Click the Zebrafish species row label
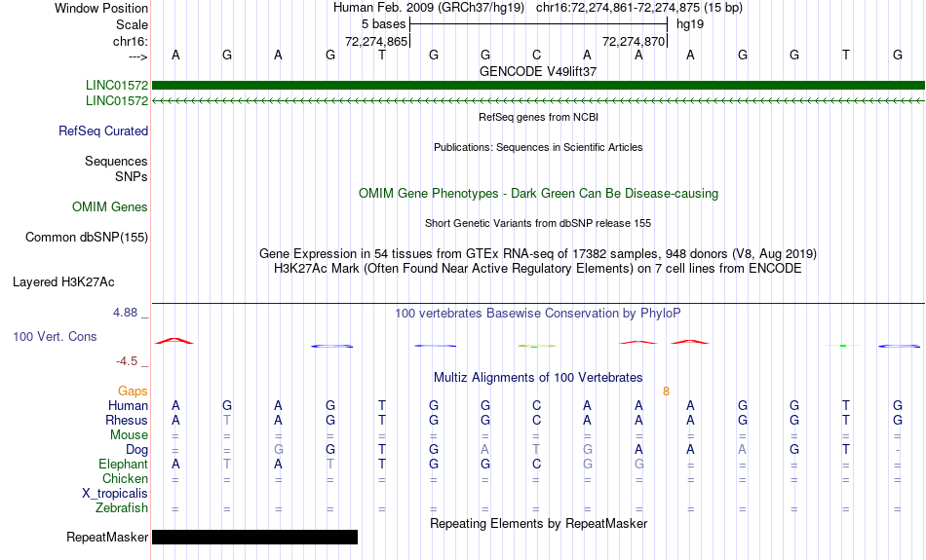The image size is (926, 560). click(122, 508)
